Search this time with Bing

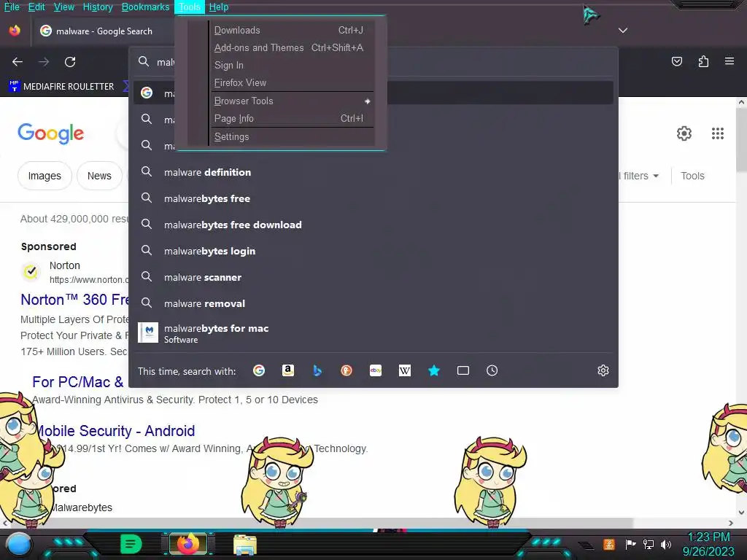pyautogui.click(x=317, y=370)
